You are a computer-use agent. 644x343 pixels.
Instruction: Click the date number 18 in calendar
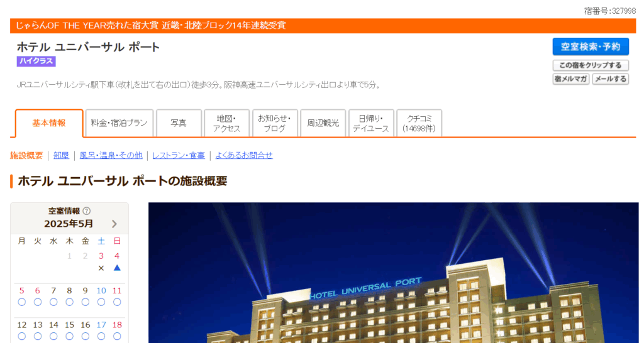(x=117, y=325)
